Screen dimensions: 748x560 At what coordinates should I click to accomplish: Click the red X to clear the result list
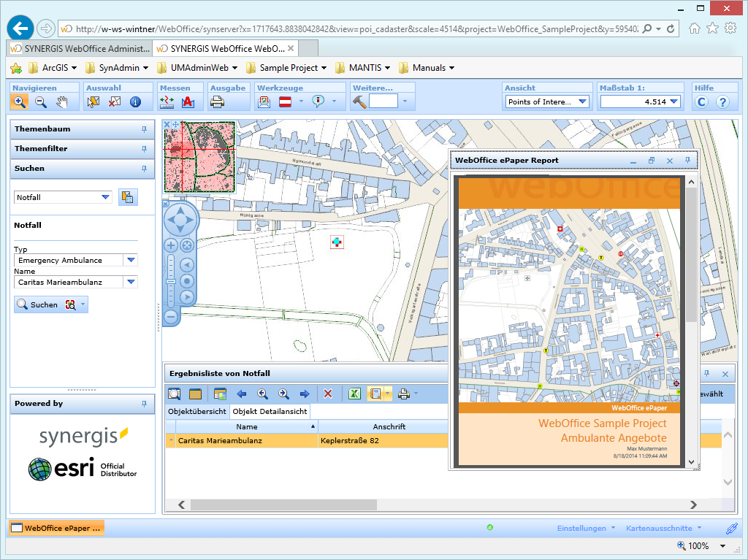pyautogui.click(x=328, y=394)
